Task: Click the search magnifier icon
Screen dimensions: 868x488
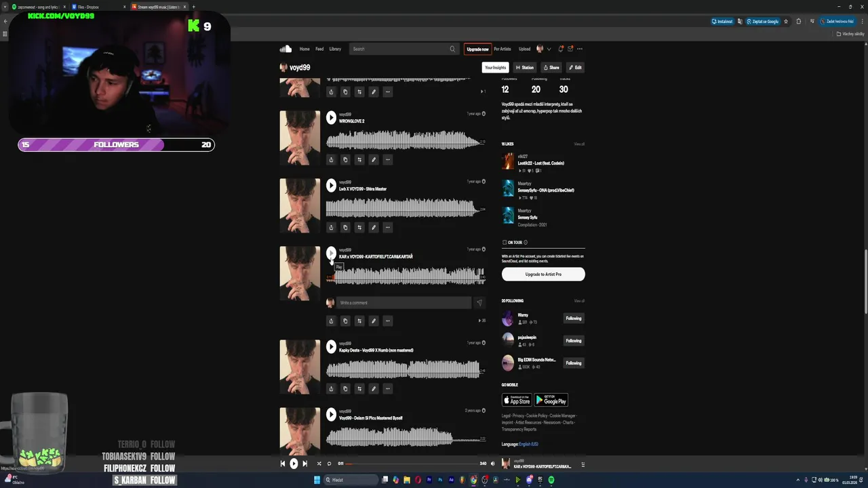Action: [x=452, y=49]
